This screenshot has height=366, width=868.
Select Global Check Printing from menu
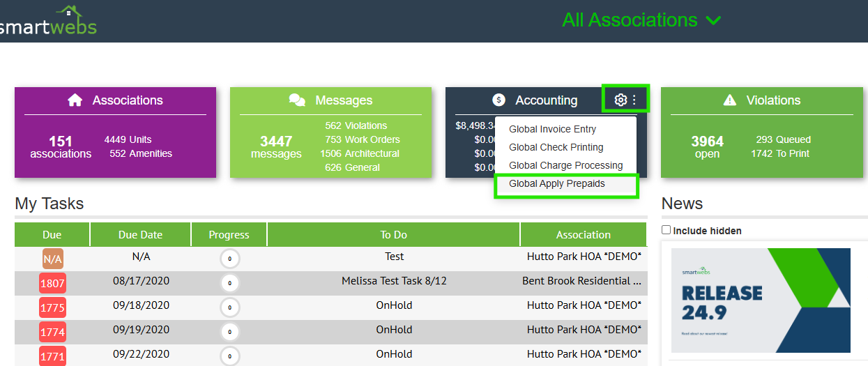(556, 147)
